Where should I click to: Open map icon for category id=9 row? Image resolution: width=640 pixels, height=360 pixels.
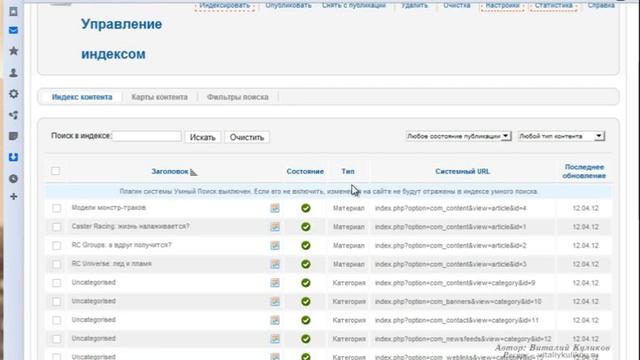(x=275, y=283)
